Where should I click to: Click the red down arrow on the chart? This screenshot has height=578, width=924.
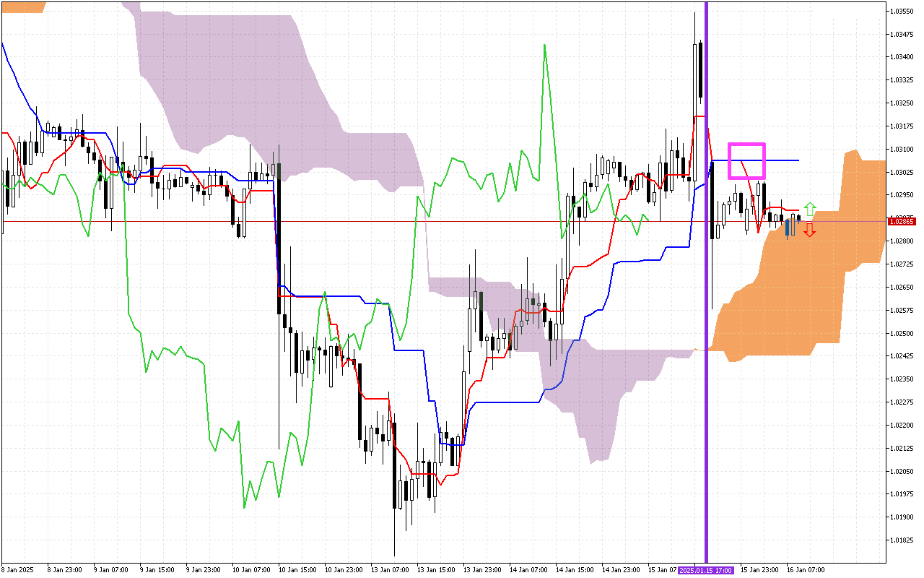(x=810, y=230)
